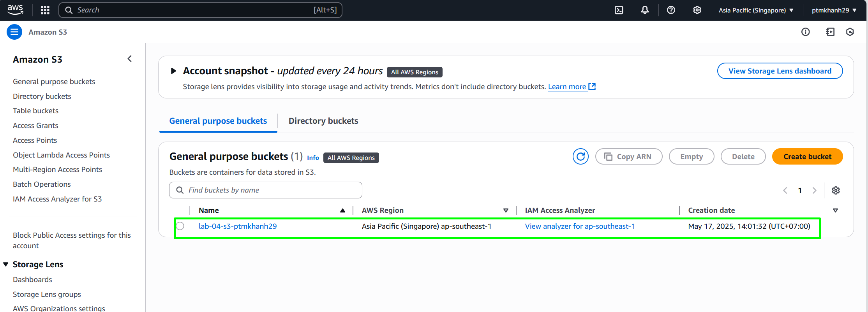The image size is (868, 312).
Task: Open the help question mark menu
Action: 671,10
